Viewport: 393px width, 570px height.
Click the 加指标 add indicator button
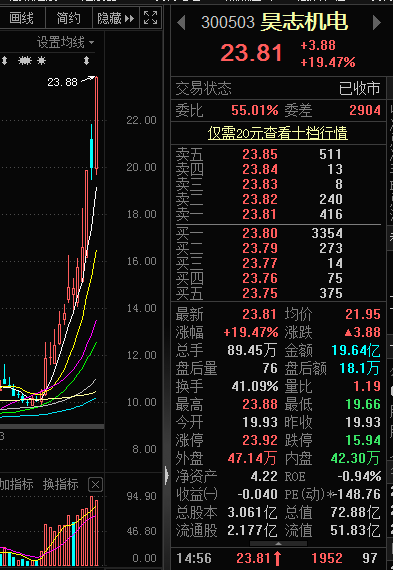click(16, 484)
